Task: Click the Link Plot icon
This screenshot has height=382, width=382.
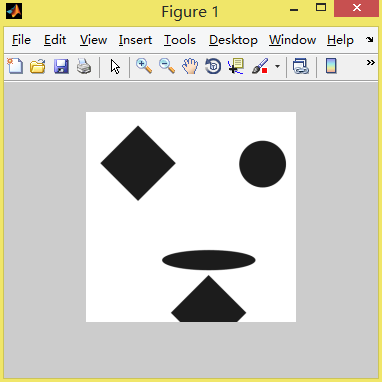Action: pyautogui.click(x=301, y=66)
